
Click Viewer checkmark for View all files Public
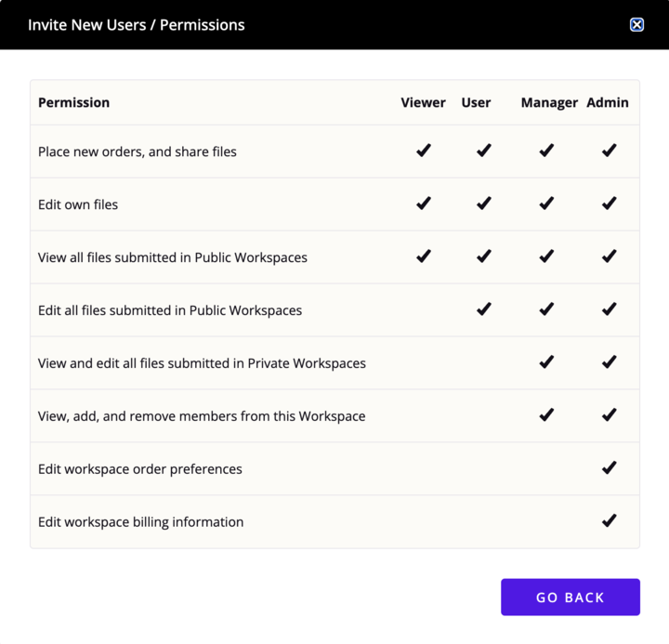(x=424, y=256)
